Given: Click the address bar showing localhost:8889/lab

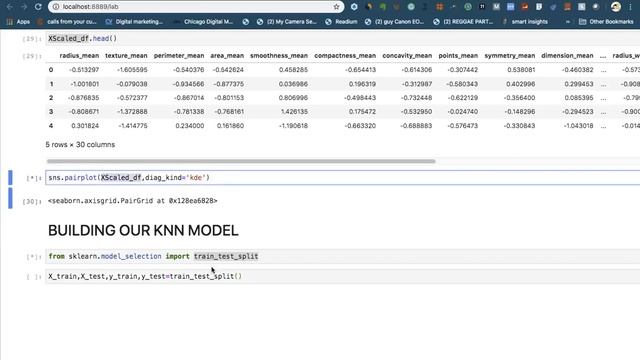Looking at the screenshot, I should [196, 7].
